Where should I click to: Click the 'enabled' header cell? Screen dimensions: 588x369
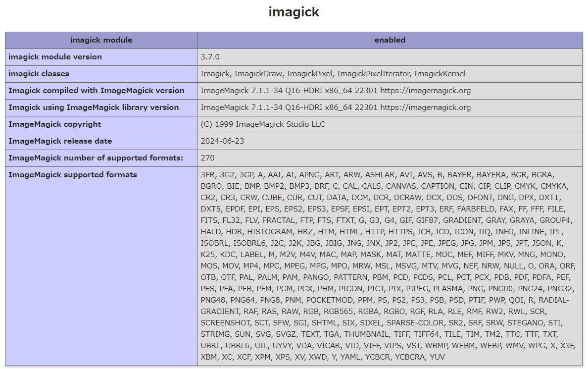(390, 40)
